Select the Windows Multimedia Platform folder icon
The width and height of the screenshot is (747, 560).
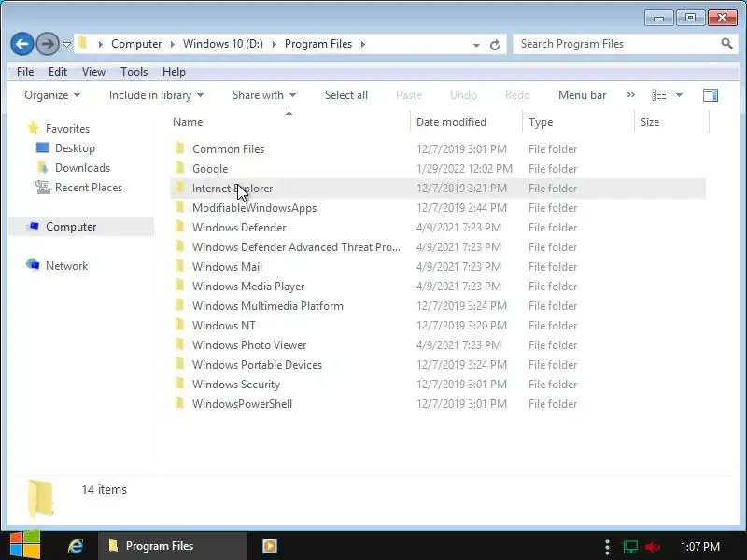pos(179,305)
